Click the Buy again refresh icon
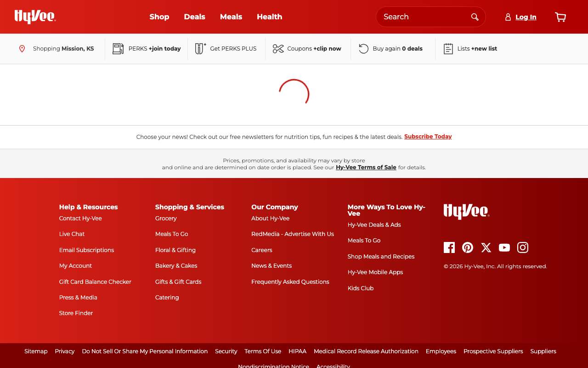This screenshot has width=588, height=368. [363, 49]
